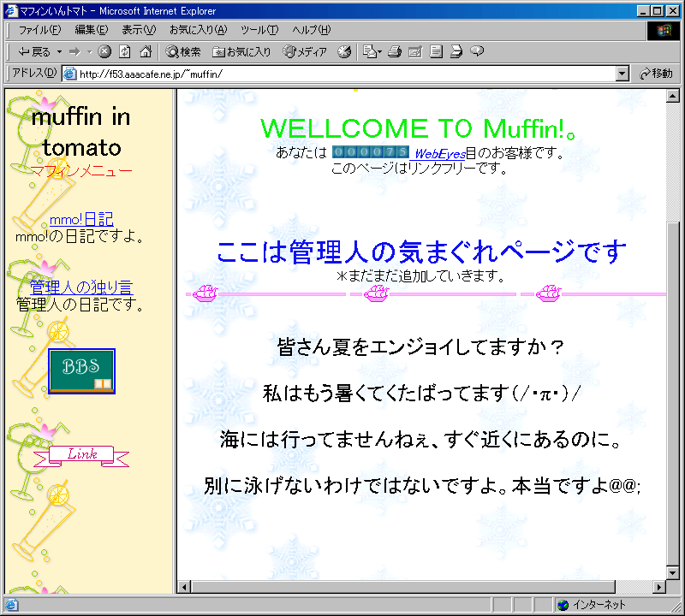Open the Favorites (お気に入り) toolbar button
The image size is (685, 616).
coord(241,52)
